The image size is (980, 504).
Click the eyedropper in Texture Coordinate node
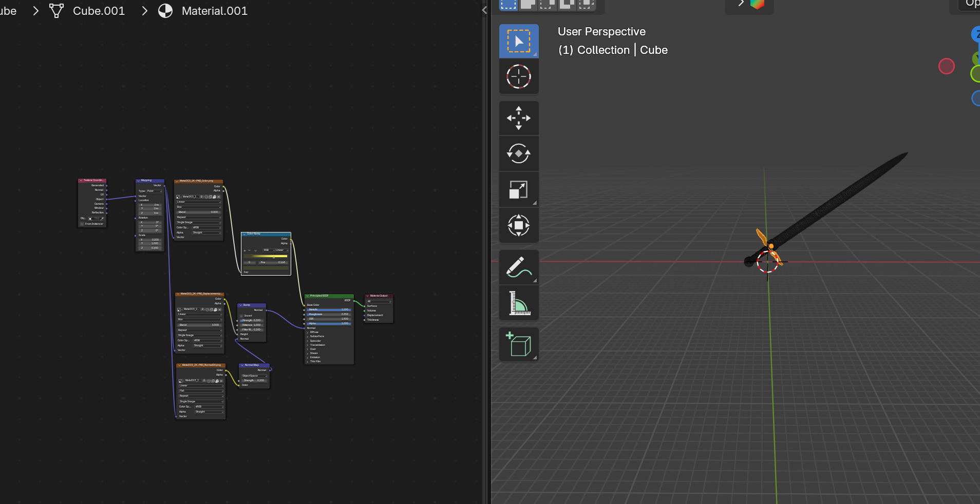[x=102, y=219]
